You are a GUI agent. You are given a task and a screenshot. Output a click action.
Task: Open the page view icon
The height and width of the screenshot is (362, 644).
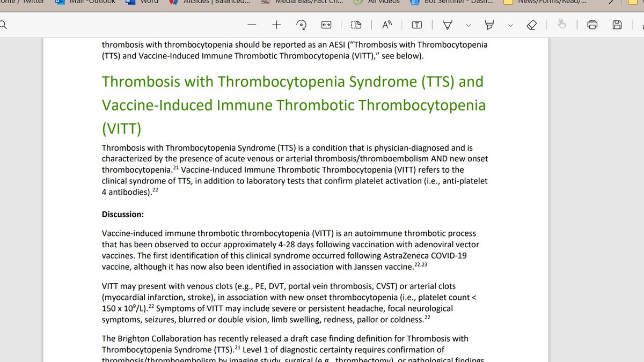pyautogui.click(x=356, y=25)
